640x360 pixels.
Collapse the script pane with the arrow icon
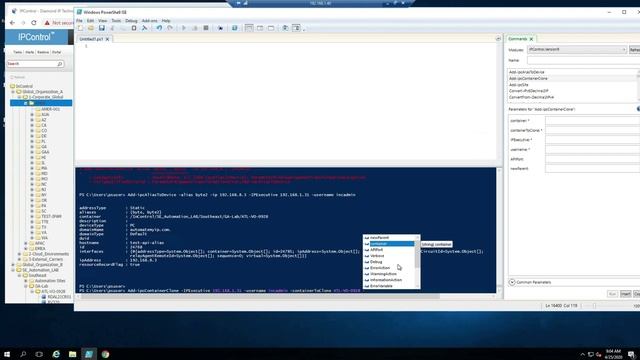pyautogui.click(x=498, y=39)
